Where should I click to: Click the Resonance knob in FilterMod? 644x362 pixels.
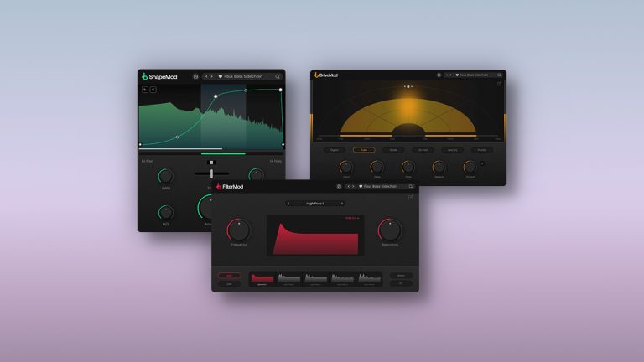[x=390, y=230]
